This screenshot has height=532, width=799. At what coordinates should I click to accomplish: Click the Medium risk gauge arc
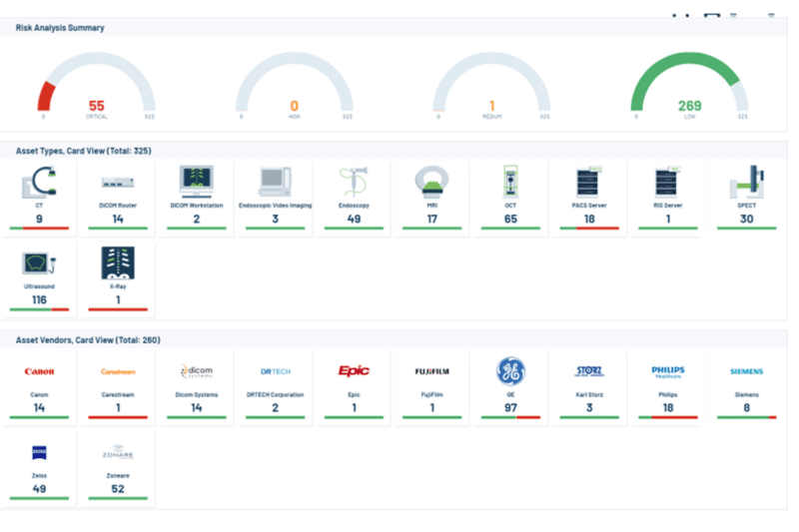pyautogui.click(x=491, y=58)
